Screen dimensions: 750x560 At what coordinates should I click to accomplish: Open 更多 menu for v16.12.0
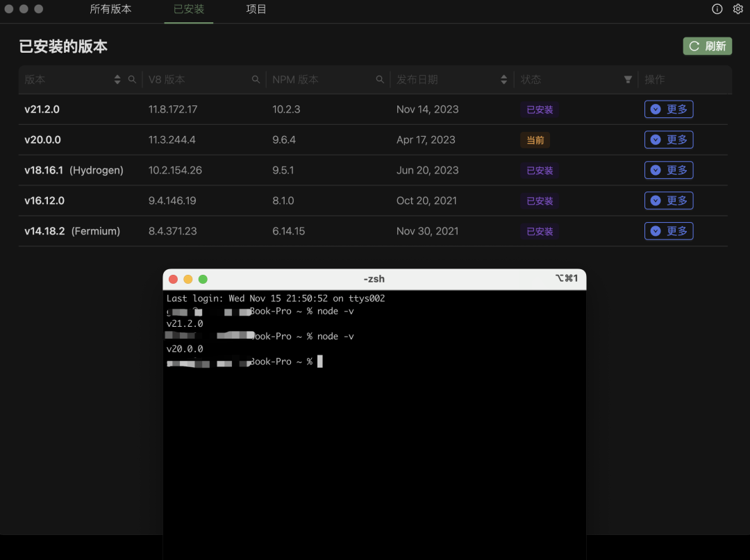click(668, 201)
